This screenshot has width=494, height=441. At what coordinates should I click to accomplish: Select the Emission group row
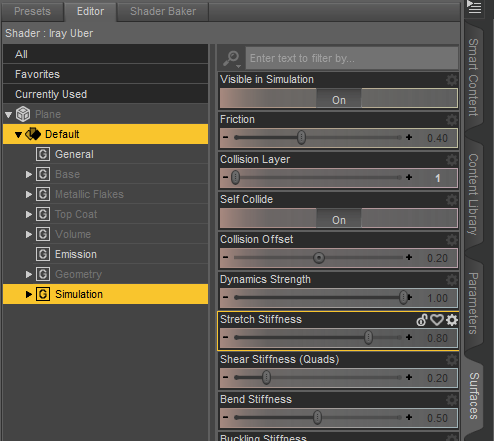tap(105, 254)
